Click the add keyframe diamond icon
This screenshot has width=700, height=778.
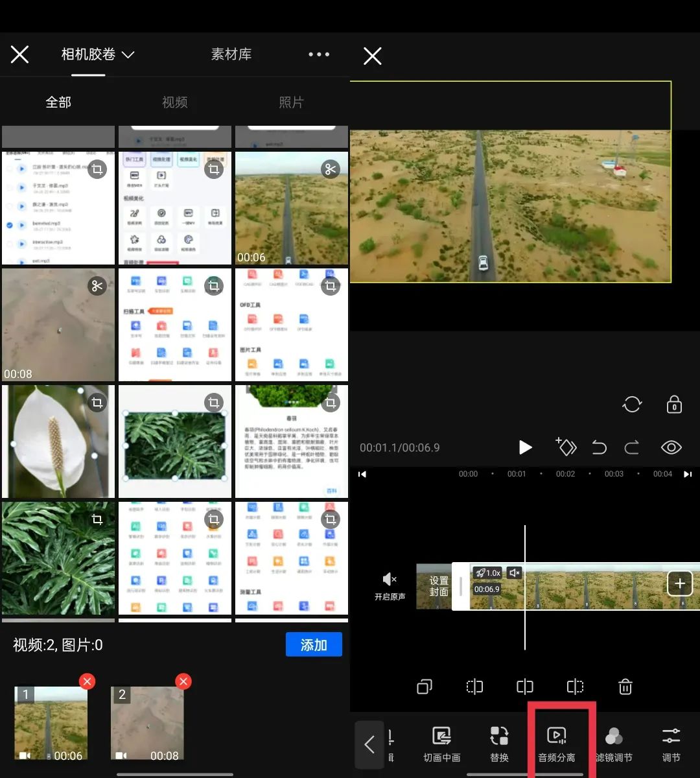coord(566,447)
